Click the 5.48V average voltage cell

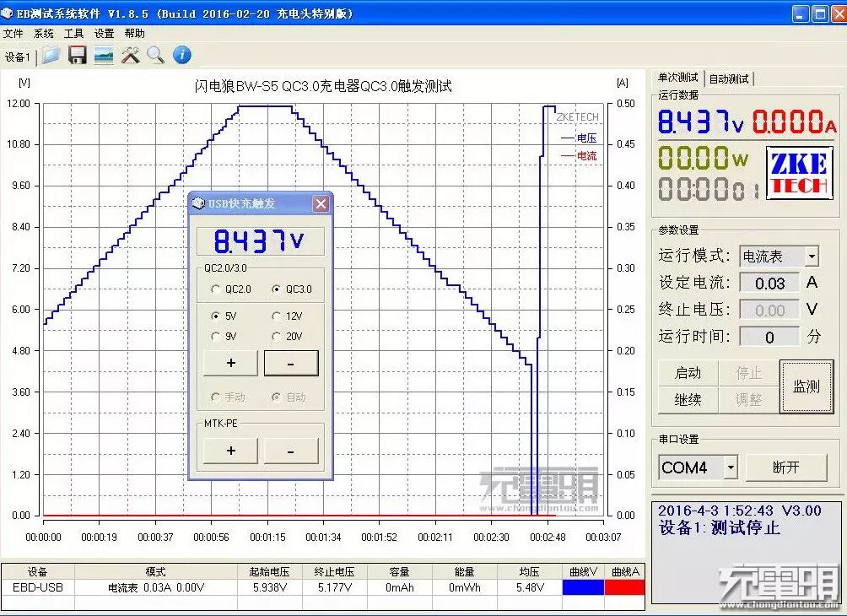[x=530, y=587]
